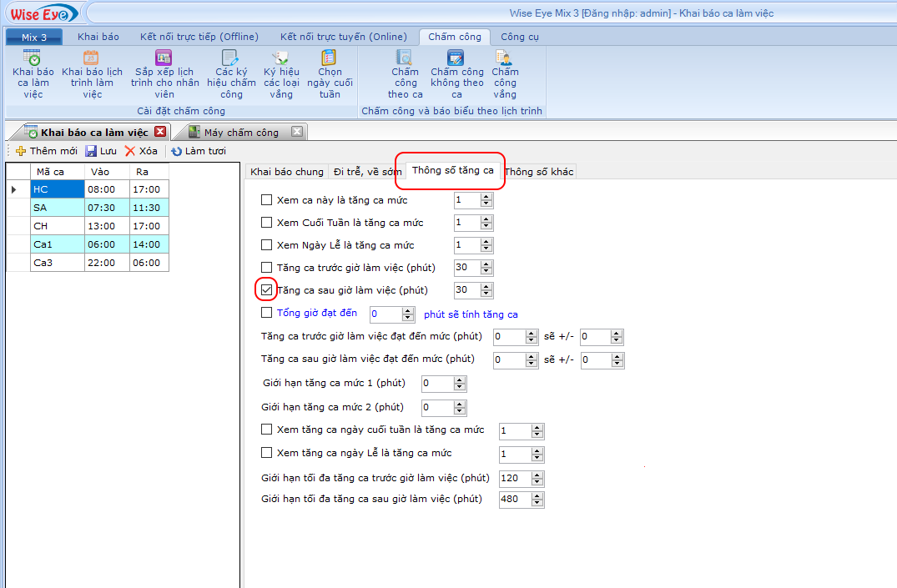897x588 pixels.
Task: Open the Công cụ ribbon menu
Action: coord(519,37)
